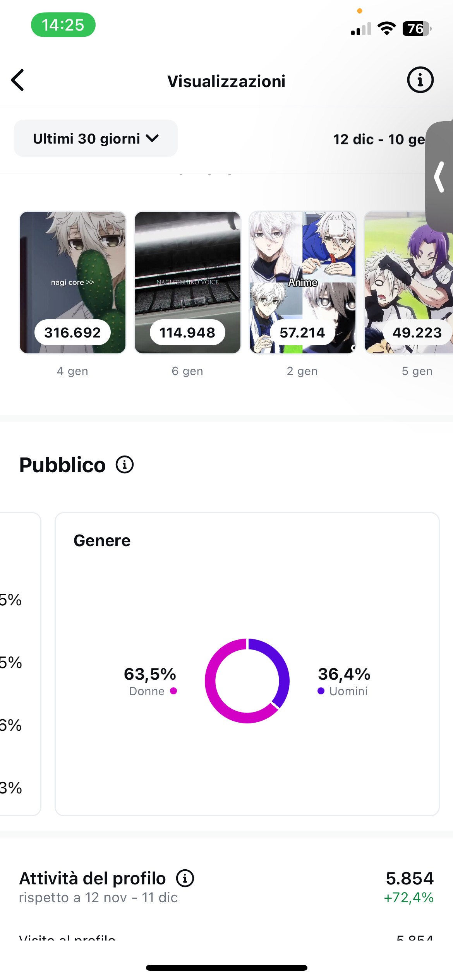The width and height of the screenshot is (453, 980).
Task: Tap the Donne pink legend dot
Action: 173,691
